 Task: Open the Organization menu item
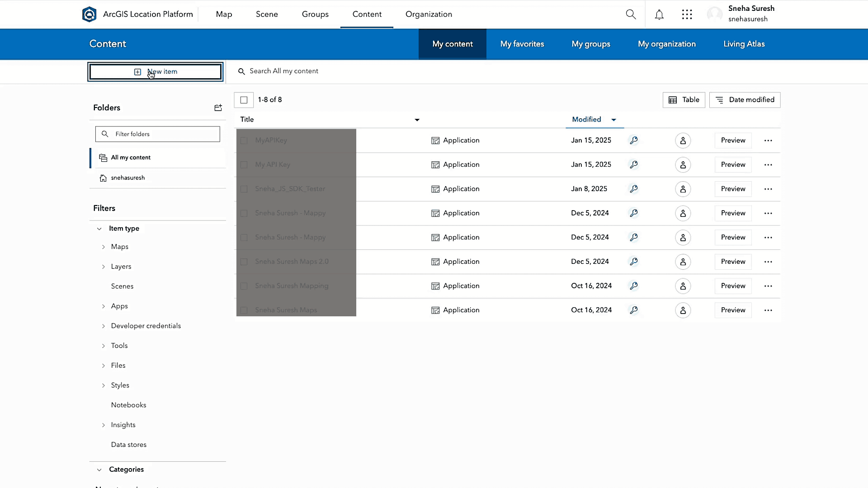pyautogui.click(x=429, y=14)
